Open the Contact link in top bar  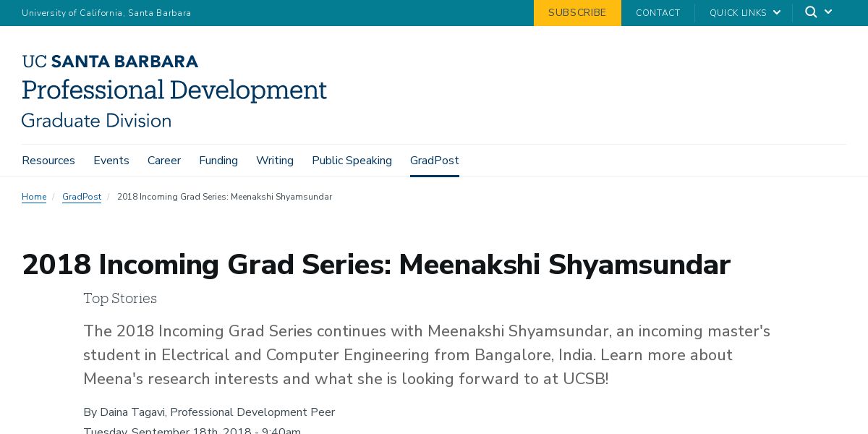(658, 13)
